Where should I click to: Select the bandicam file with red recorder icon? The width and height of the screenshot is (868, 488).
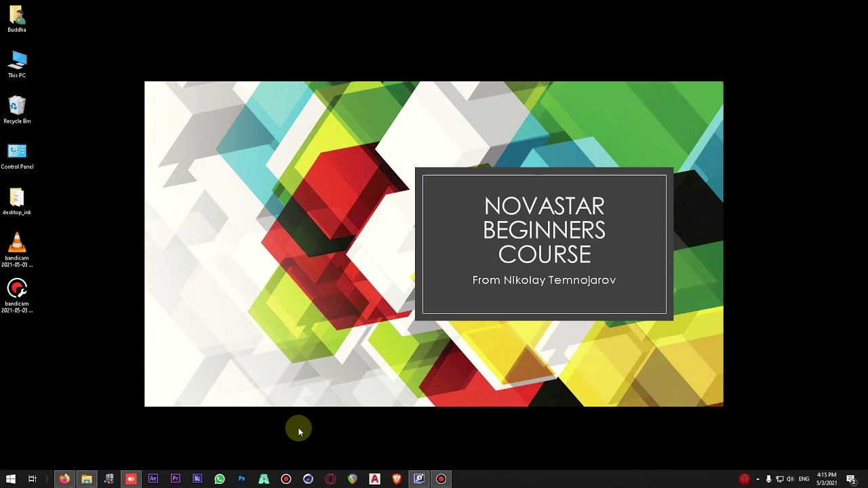pyautogui.click(x=17, y=295)
